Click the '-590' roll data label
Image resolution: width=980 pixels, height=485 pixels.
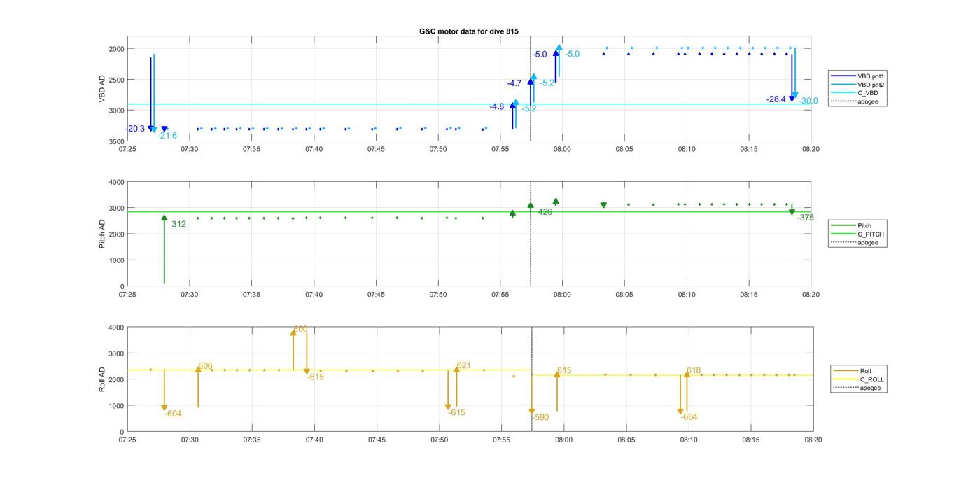pos(540,418)
